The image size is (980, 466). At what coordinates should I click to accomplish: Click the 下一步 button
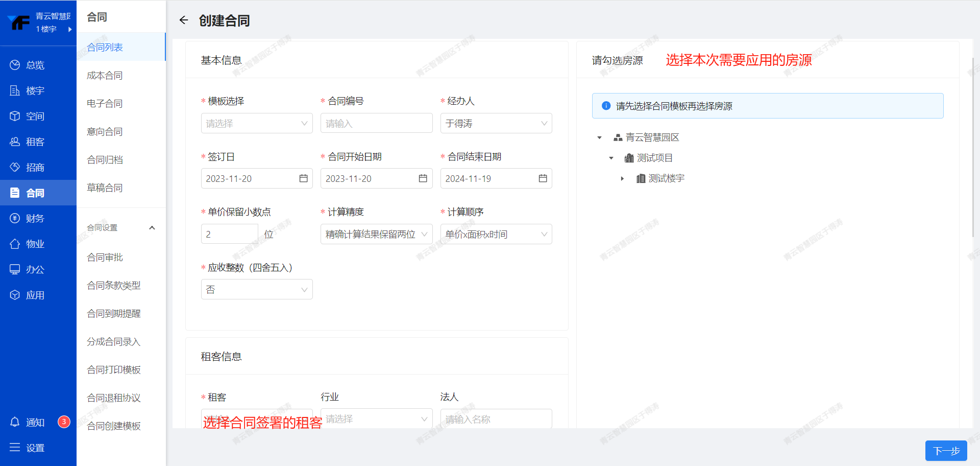(x=946, y=451)
